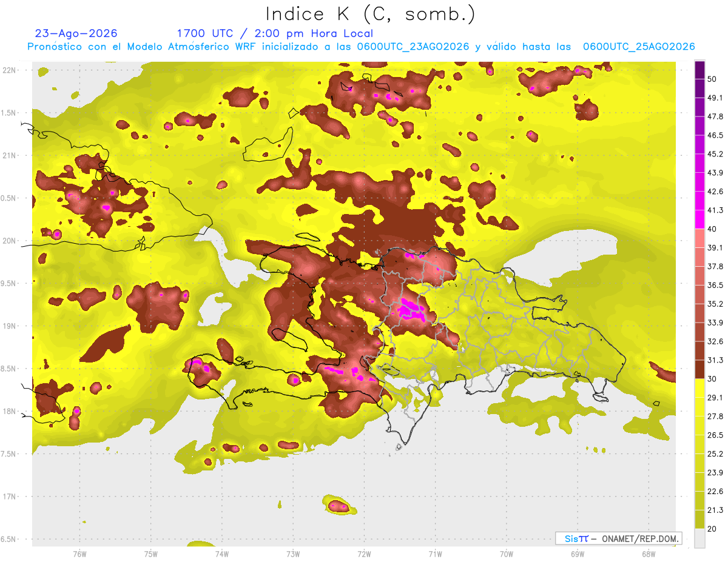Pick the light grey swatch below 20
728x562 pixels.
click(x=700, y=538)
